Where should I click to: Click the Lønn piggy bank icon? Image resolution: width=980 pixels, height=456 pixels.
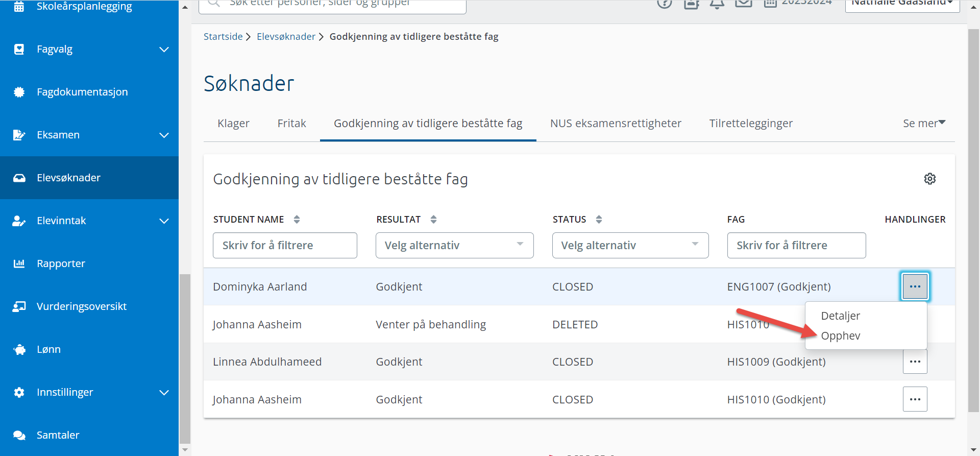coord(19,349)
